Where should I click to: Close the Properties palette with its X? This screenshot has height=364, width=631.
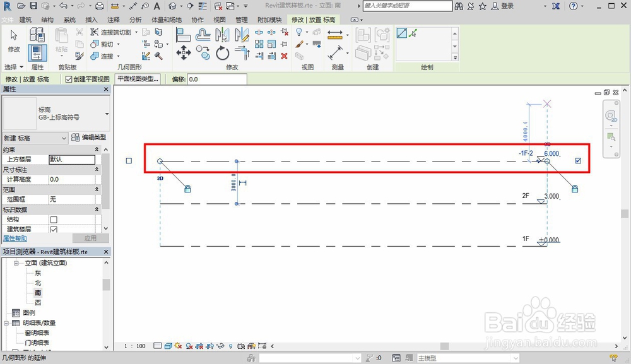coord(106,90)
